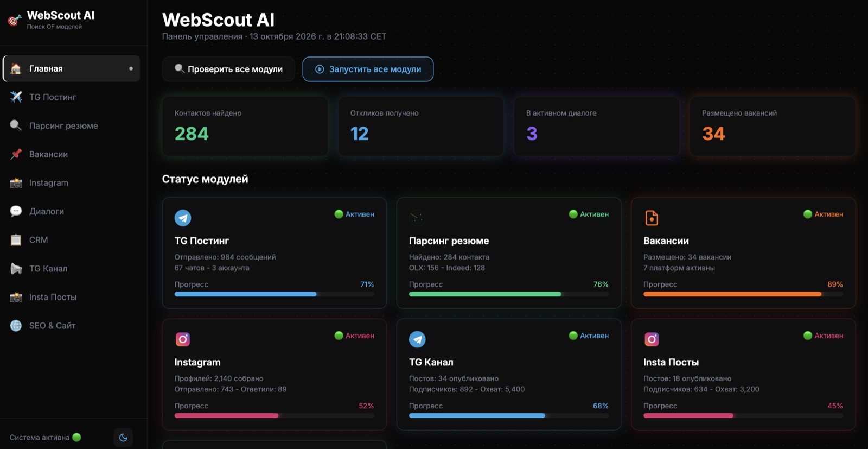Open the Вакансии sidebar link
This screenshot has width=868, height=449.
pyautogui.click(x=72, y=154)
